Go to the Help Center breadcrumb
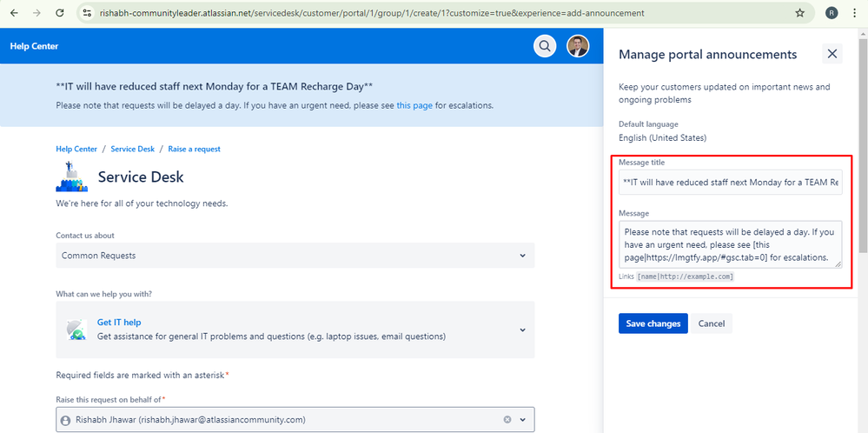Viewport: 868px width, 433px height. tap(76, 149)
